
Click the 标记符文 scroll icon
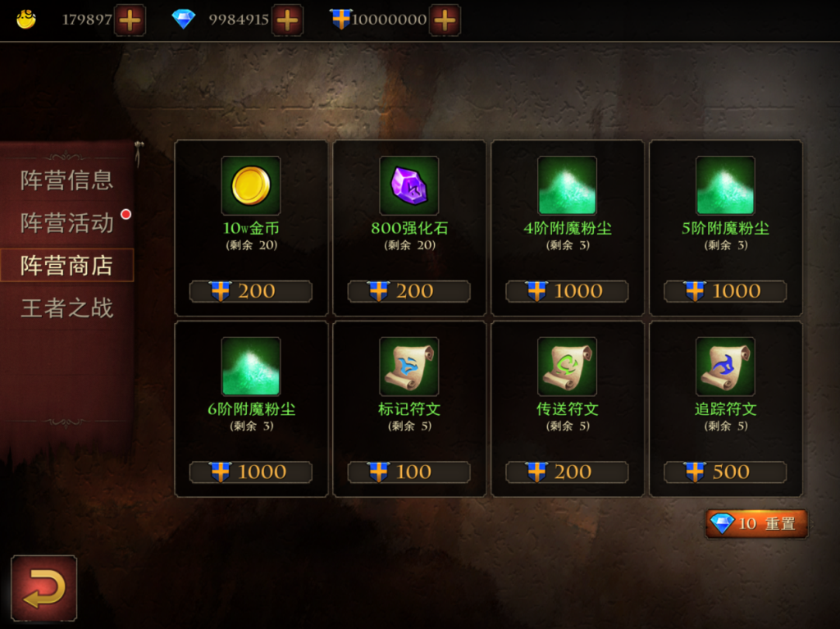pyautogui.click(x=409, y=367)
